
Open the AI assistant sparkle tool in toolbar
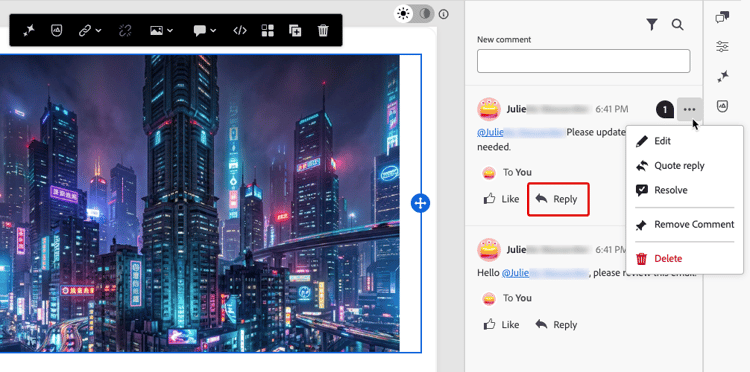[29, 31]
